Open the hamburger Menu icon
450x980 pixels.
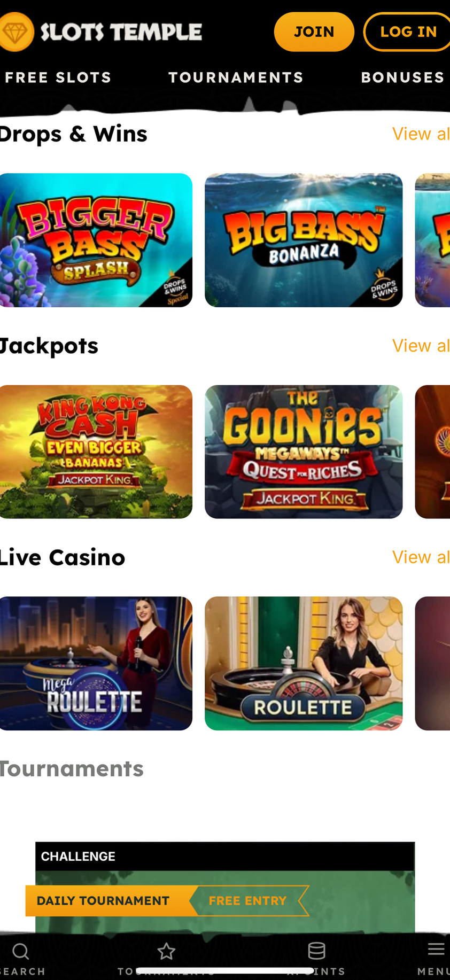click(437, 949)
